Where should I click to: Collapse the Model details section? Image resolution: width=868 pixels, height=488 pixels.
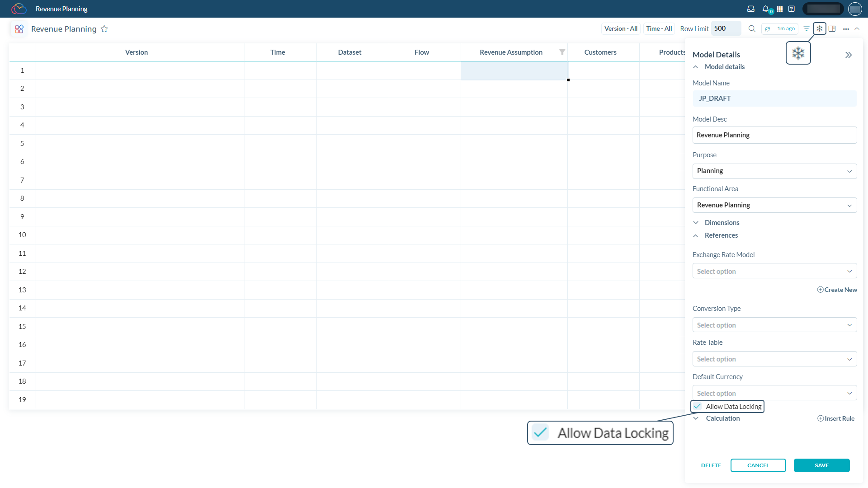696,67
